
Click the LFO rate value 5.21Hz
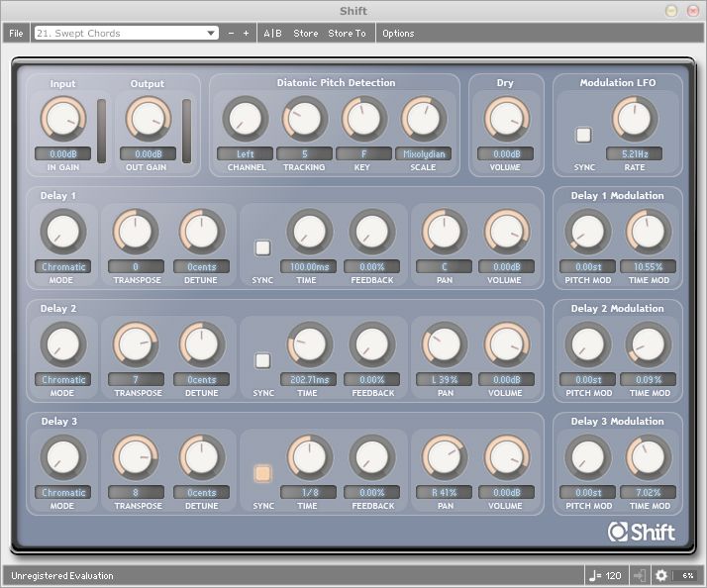[x=635, y=153]
